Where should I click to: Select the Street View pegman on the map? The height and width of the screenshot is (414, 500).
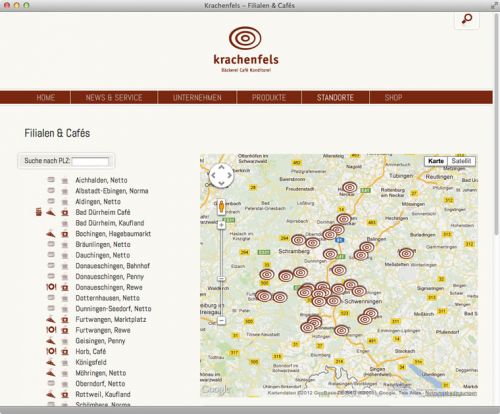click(221, 207)
